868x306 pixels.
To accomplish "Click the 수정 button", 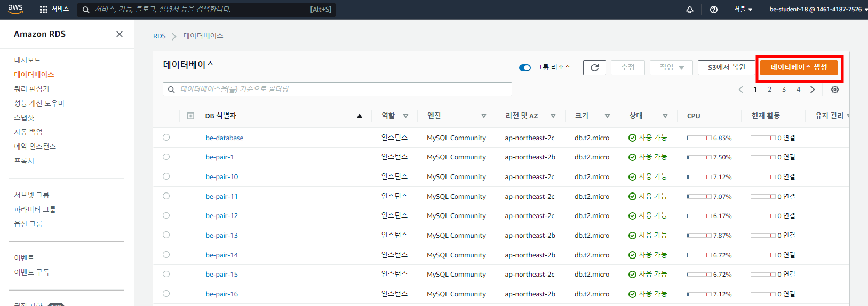I will (x=628, y=68).
